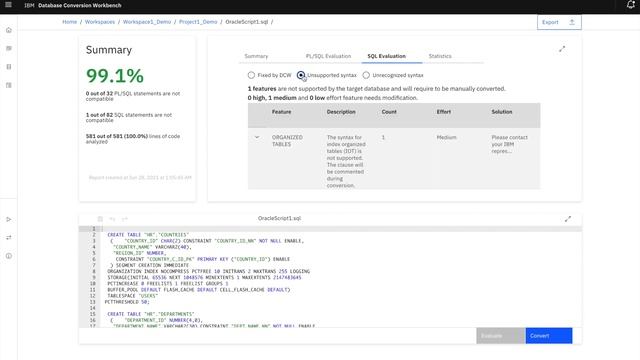
Task: Switch to the SQL Evaluation tab
Action: [x=387, y=56]
